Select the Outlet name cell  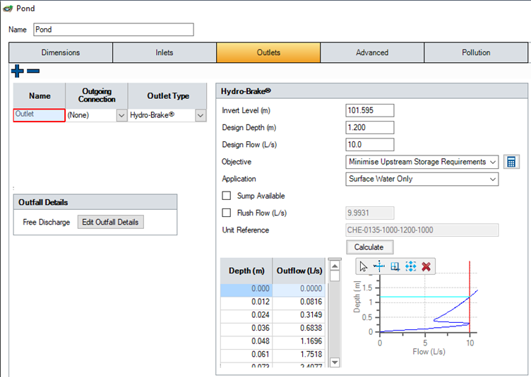pos(39,115)
